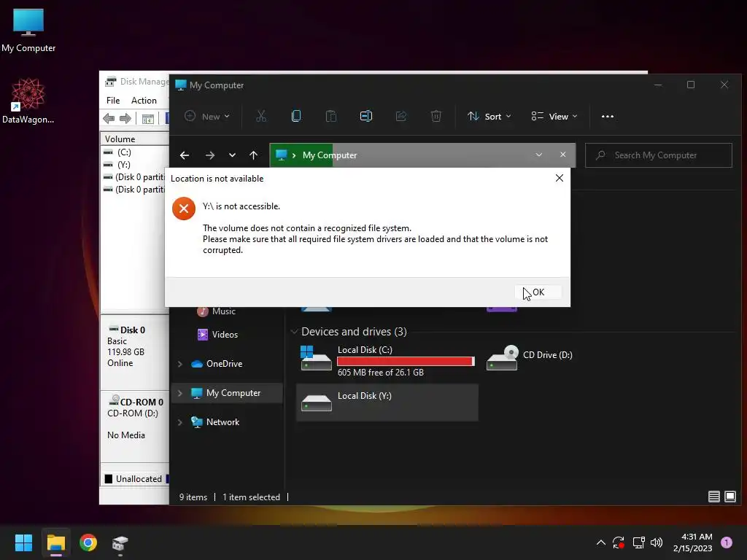Open the Windows Start menu
This screenshot has width=747, height=560.
coord(23,542)
